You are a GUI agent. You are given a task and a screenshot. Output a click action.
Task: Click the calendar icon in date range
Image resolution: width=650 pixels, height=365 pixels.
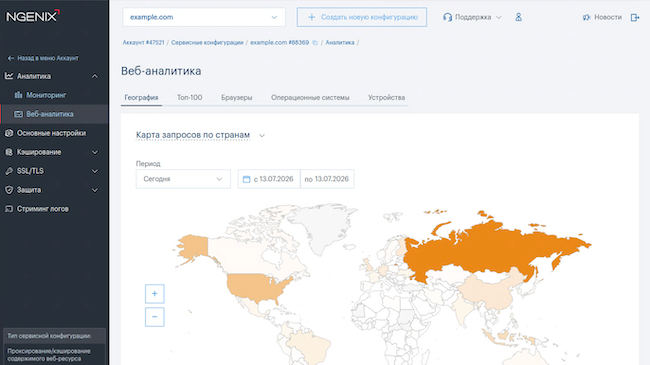246,179
